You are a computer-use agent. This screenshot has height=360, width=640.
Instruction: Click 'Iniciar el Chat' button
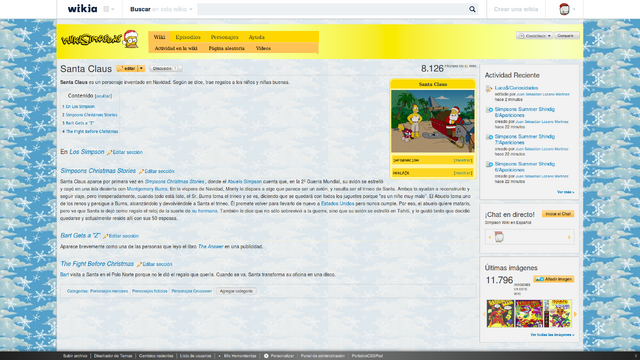click(558, 214)
